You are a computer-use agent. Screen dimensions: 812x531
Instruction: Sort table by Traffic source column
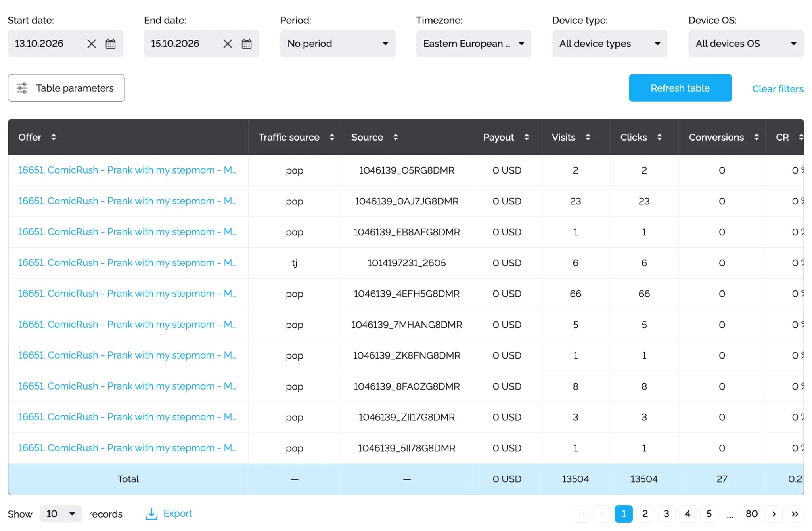[332, 137]
